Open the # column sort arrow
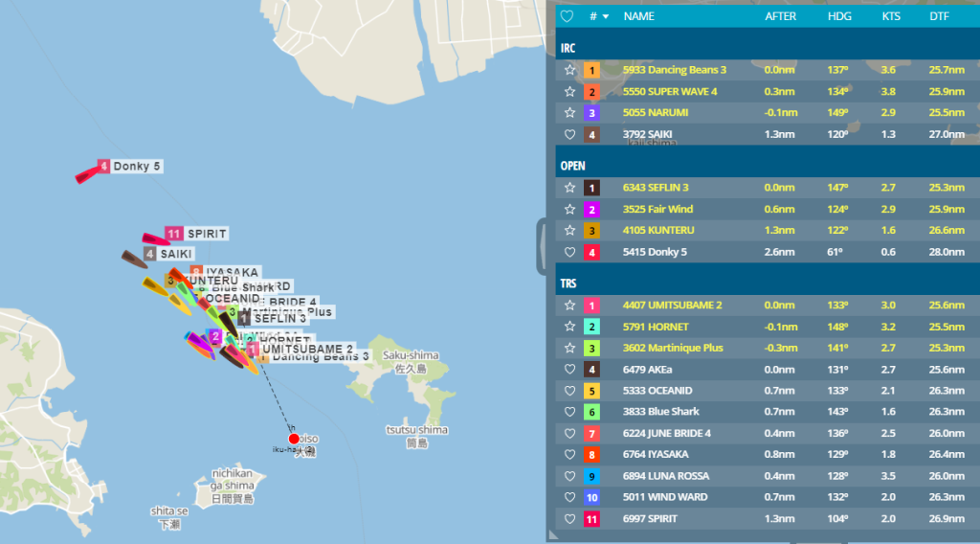Screen dimensions: 980x544 [x=606, y=16]
